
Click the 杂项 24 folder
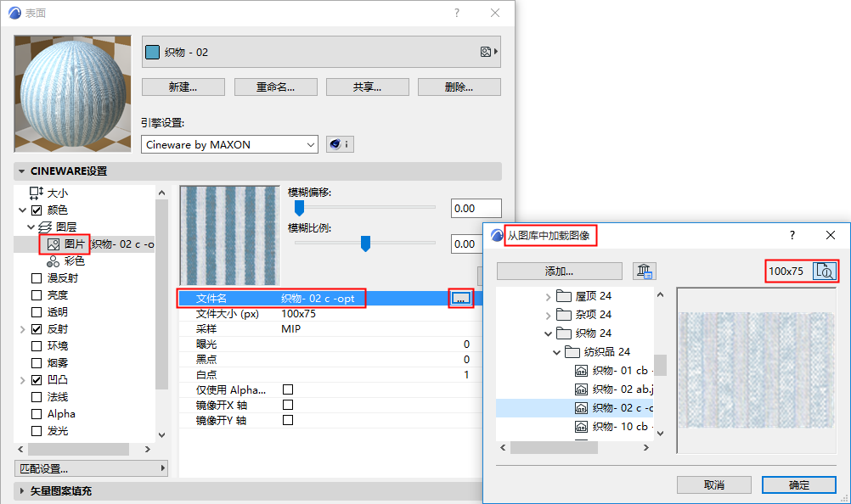584,314
